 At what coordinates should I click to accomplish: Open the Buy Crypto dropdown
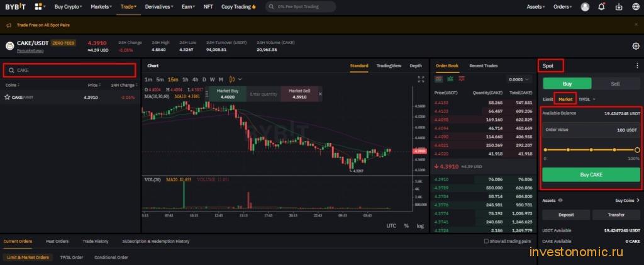68,6
